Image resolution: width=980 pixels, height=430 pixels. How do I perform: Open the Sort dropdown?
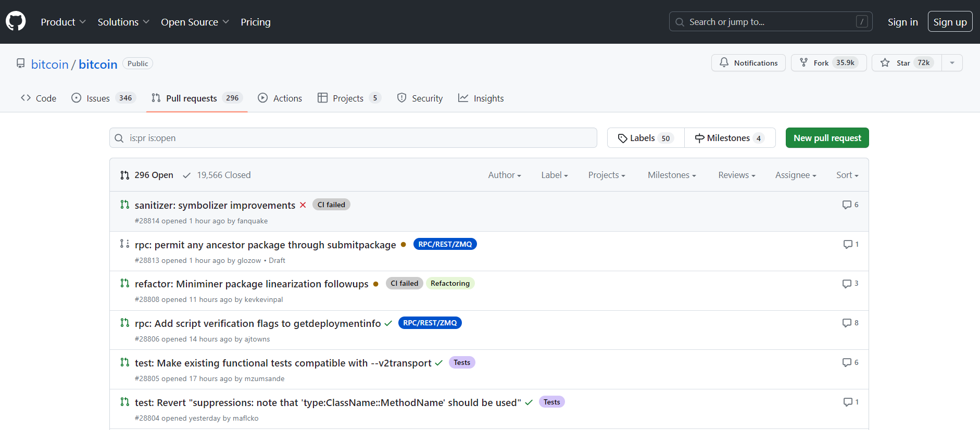click(847, 175)
